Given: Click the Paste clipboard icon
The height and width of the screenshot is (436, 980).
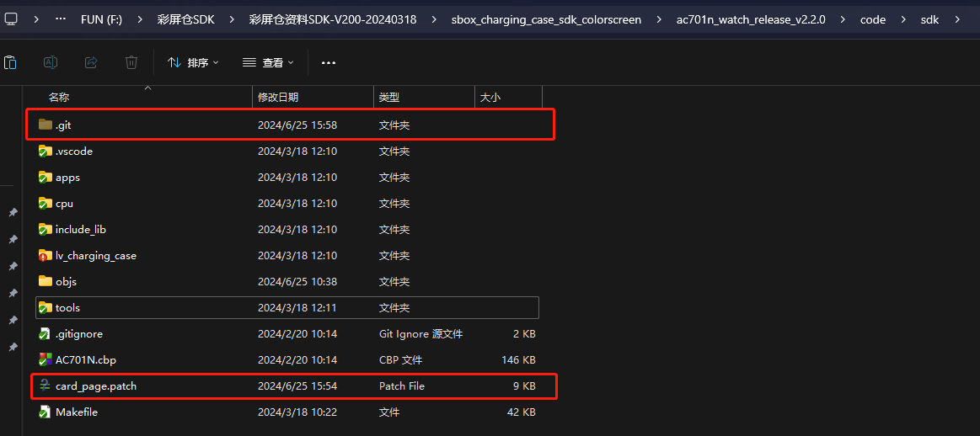Looking at the screenshot, I should pyautogui.click(x=10, y=62).
